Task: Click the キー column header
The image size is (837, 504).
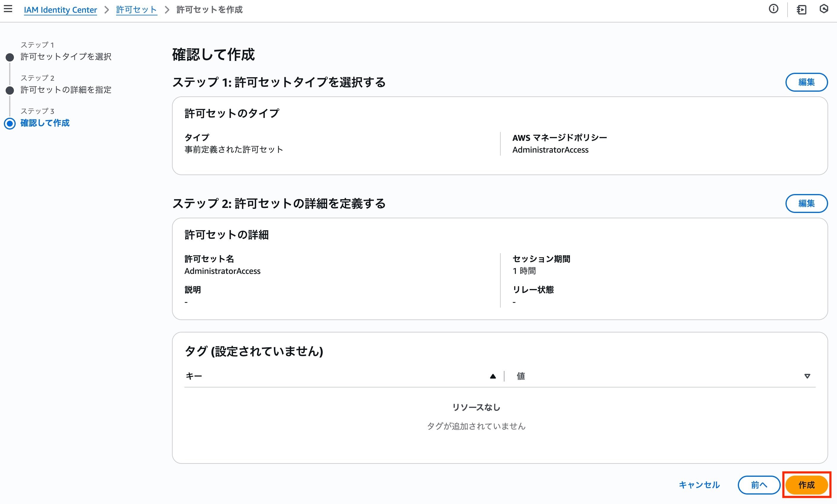Action: pos(194,376)
